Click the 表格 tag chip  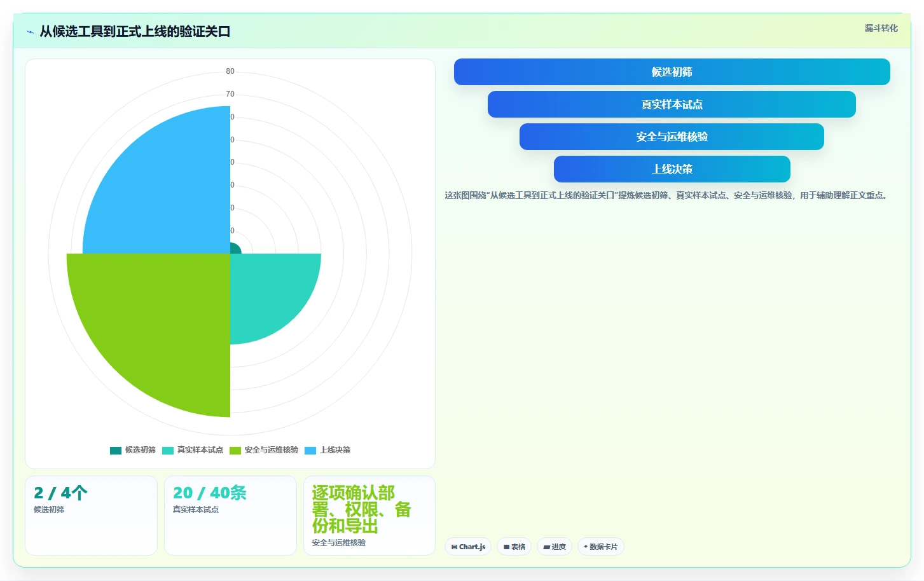514,547
